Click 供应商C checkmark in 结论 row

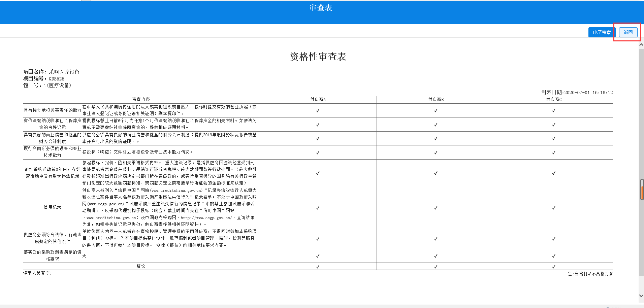click(x=554, y=267)
